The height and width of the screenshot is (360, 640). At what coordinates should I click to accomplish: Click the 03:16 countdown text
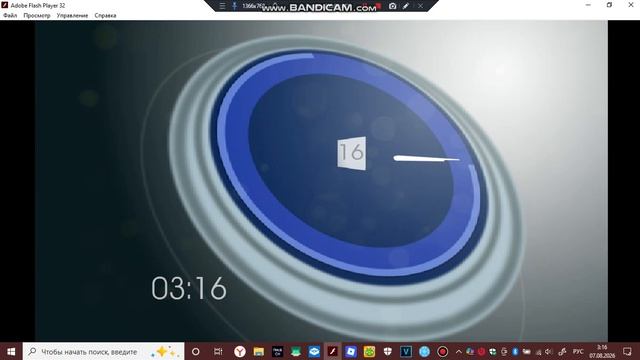click(x=189, y=288)
